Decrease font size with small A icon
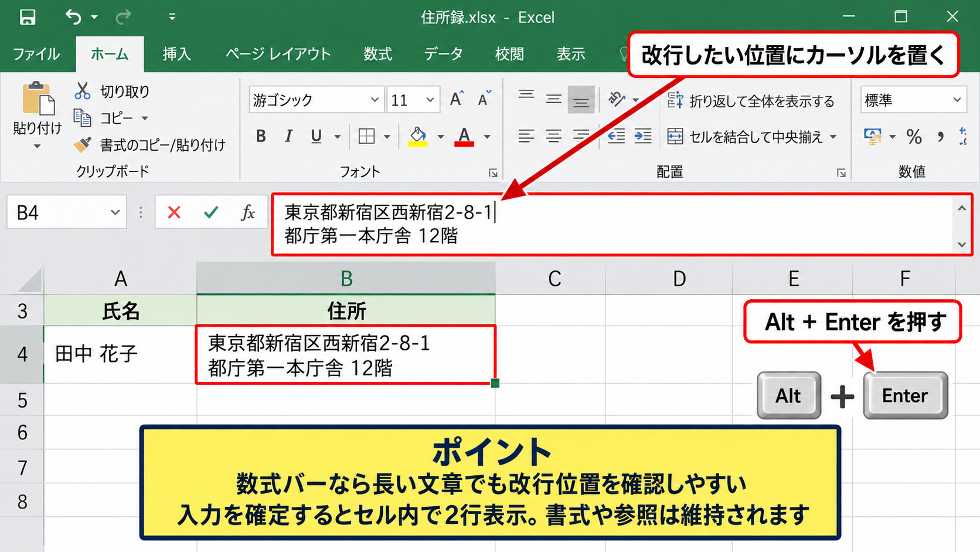Viewport: 980px width, 552px height. point(485,99)
